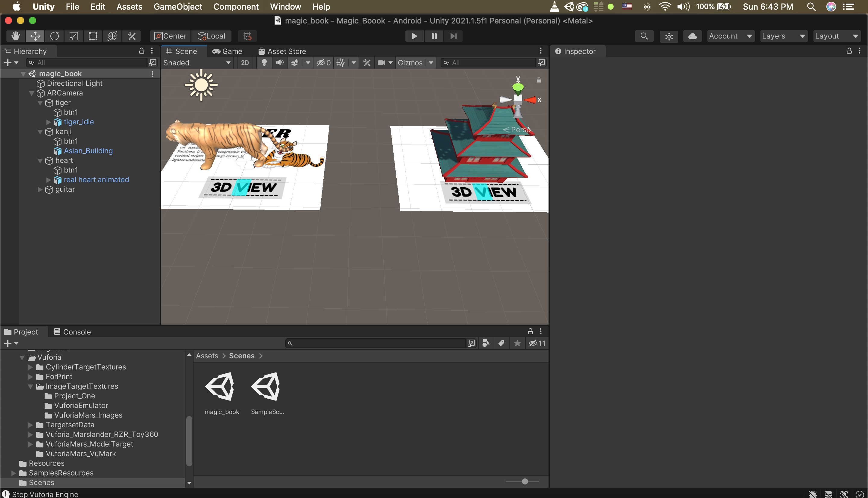This screenshot has width=868, height=498.
Task: Adjust the Project icon size slider
Action: tap(525, 481)
